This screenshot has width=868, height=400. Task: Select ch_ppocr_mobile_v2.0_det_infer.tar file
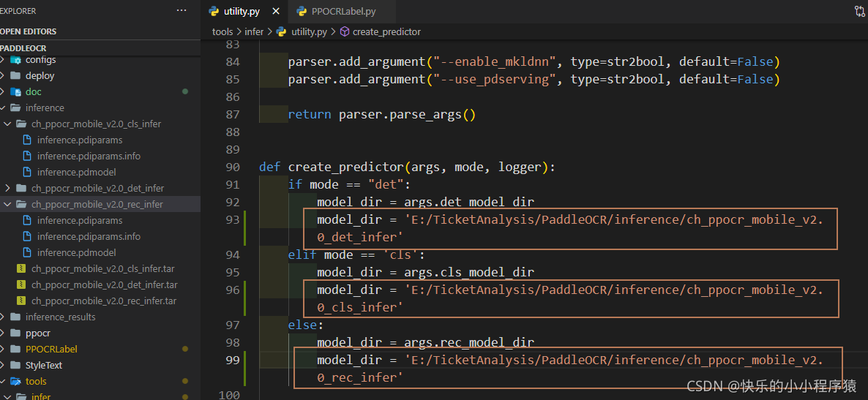click(104, 285)
